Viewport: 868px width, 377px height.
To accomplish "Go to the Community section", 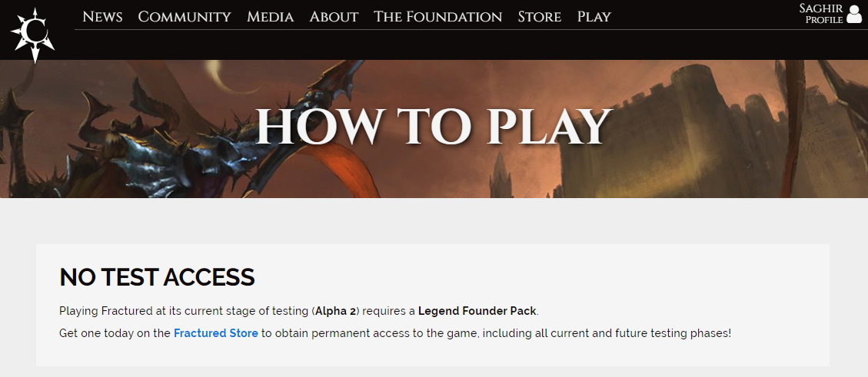I will point(185,17).
